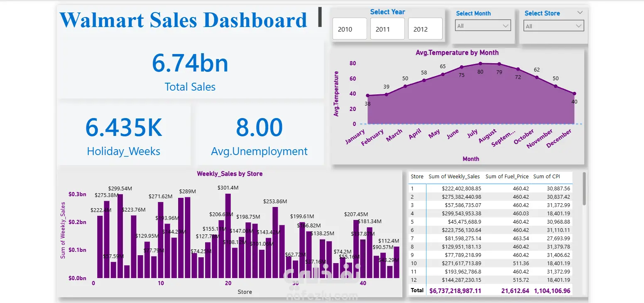Click the bar labeled $253.86M
Screen dimensions: 644x303
coord(275,242)
